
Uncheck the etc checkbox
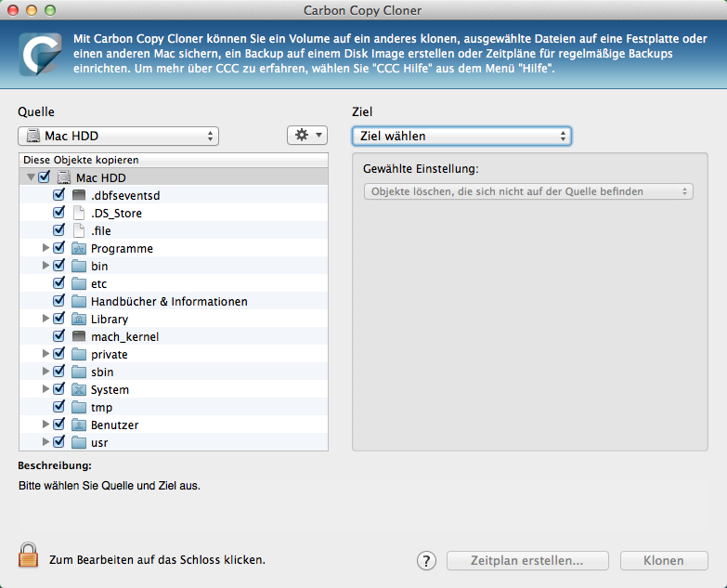tap(58, 283)
